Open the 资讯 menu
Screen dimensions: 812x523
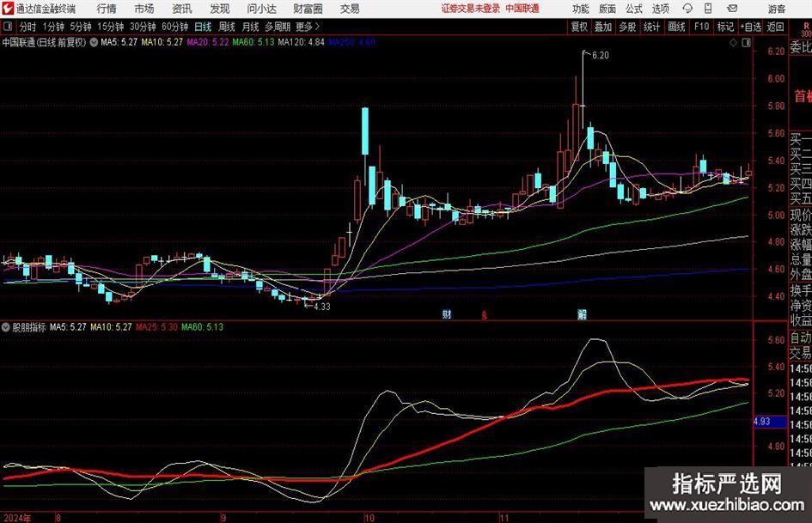(182, 9)
